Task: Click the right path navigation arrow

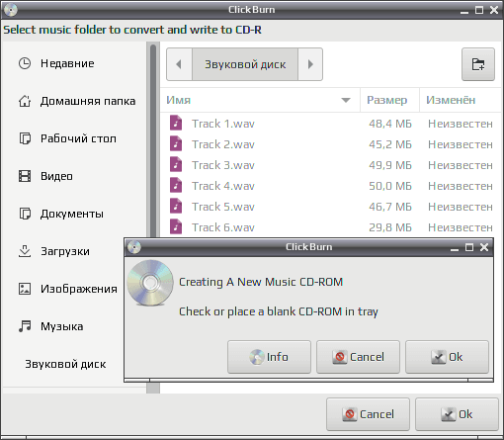Action: click(310, 64)
